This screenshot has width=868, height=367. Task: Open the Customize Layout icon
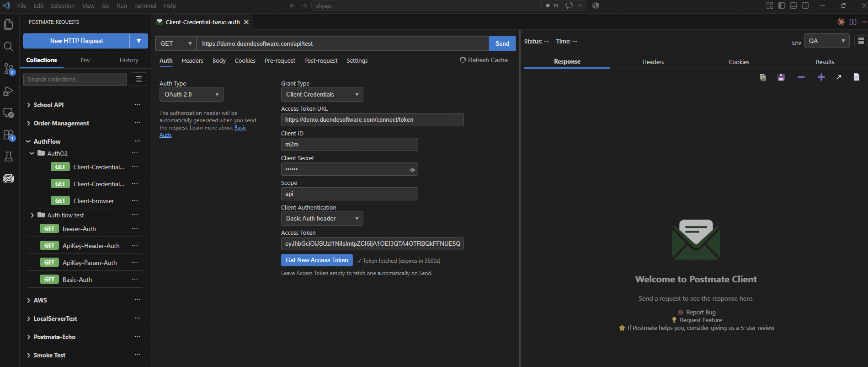click(x=770, y=5)
